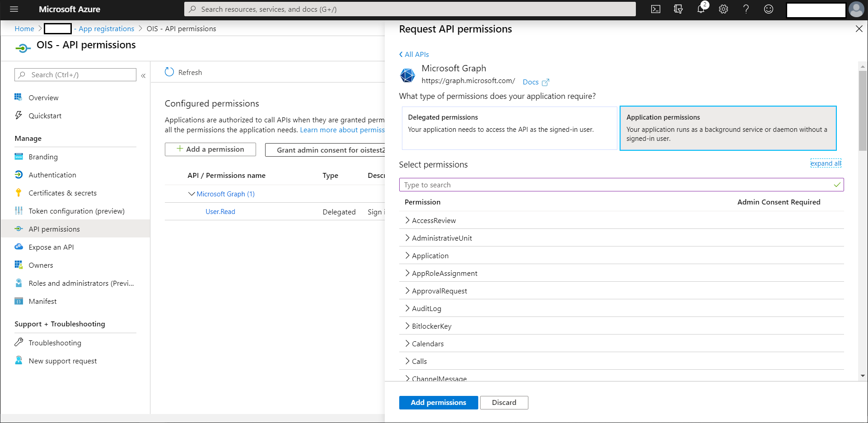The height and width of the screenshot is (423, 868).
Task: Click the Microsoft Graph logo icon
Action: pos(407,75)
